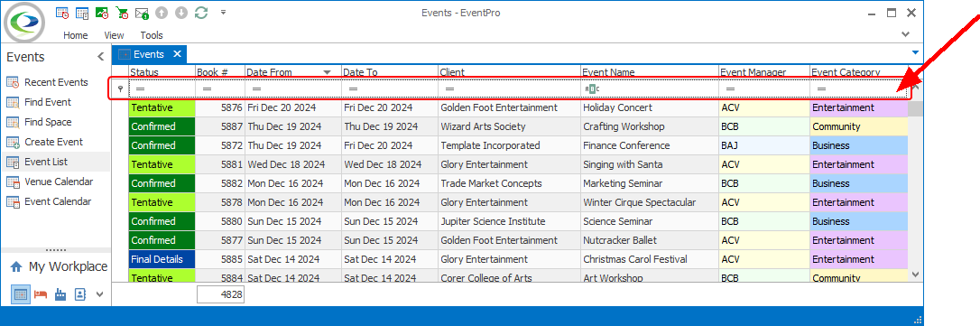Select the contacts address book module icon
Viewport: 980px width, 326px height.
click(80, 294)
